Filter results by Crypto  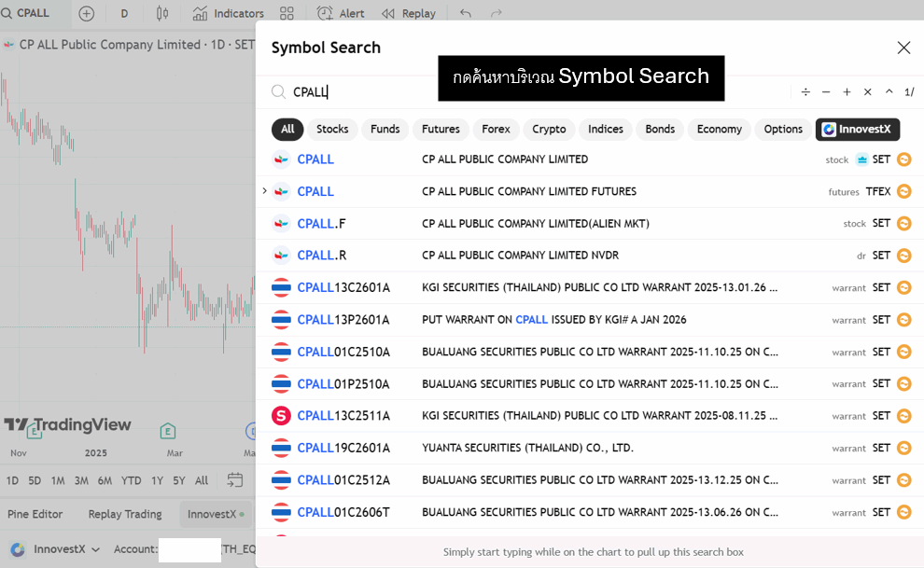tap(549, 129)
